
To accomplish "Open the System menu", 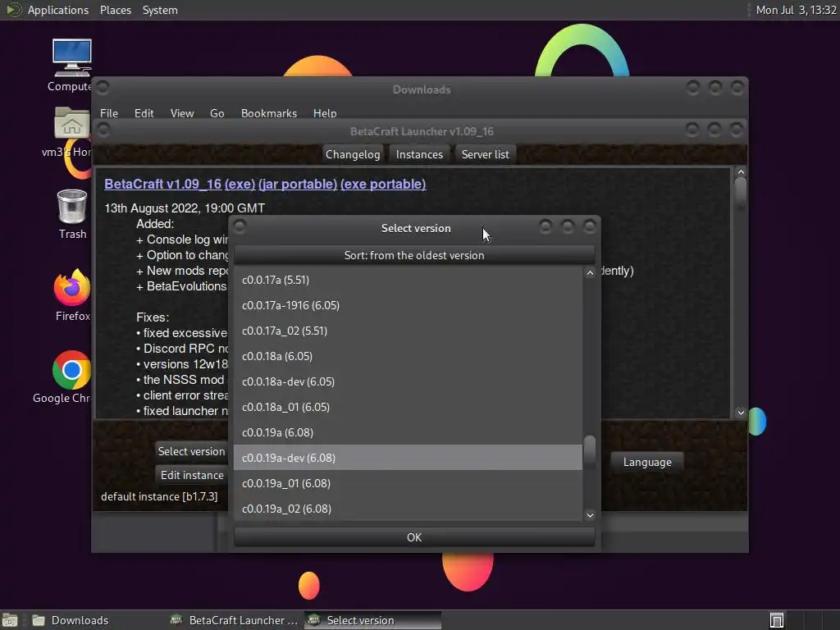I will click(160, 10).
